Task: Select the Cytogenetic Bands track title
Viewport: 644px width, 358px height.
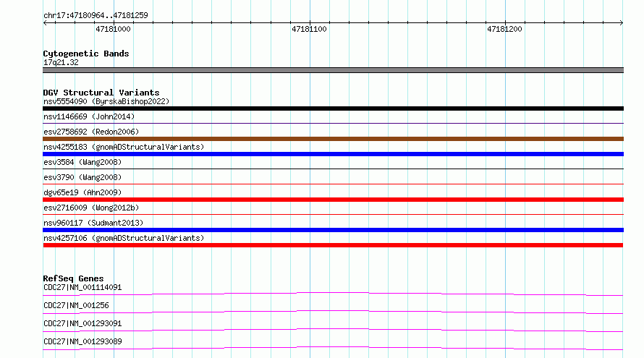Action: coord(86,54)
